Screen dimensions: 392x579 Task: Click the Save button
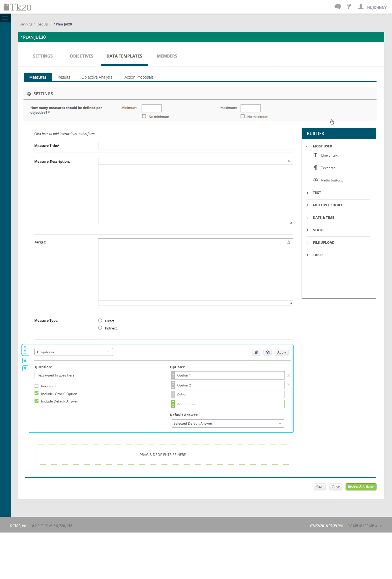(320, 487)
